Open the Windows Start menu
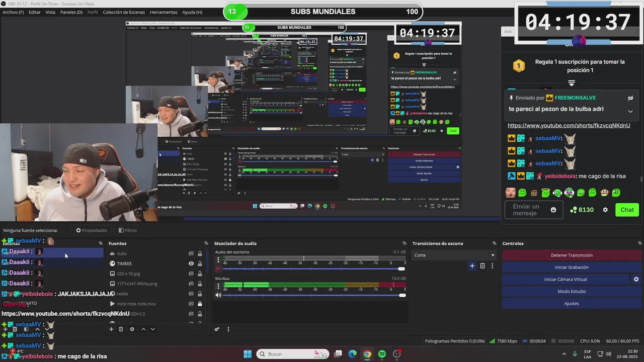644x362 pixels. click(x=248, y=354)
